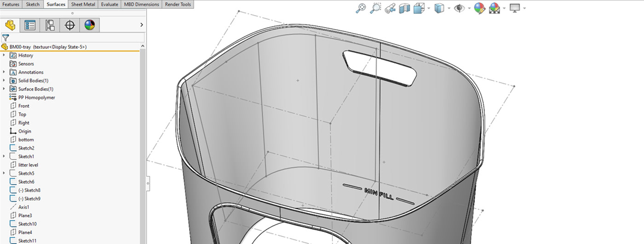This screenshot has width=644, height=244.
Task: Select Axis1 in the feature tree
Action: click(x=20, y=207)
